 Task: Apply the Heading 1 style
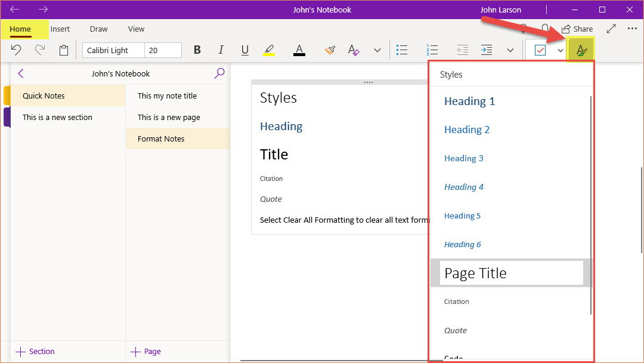click(x=469, y=101)
